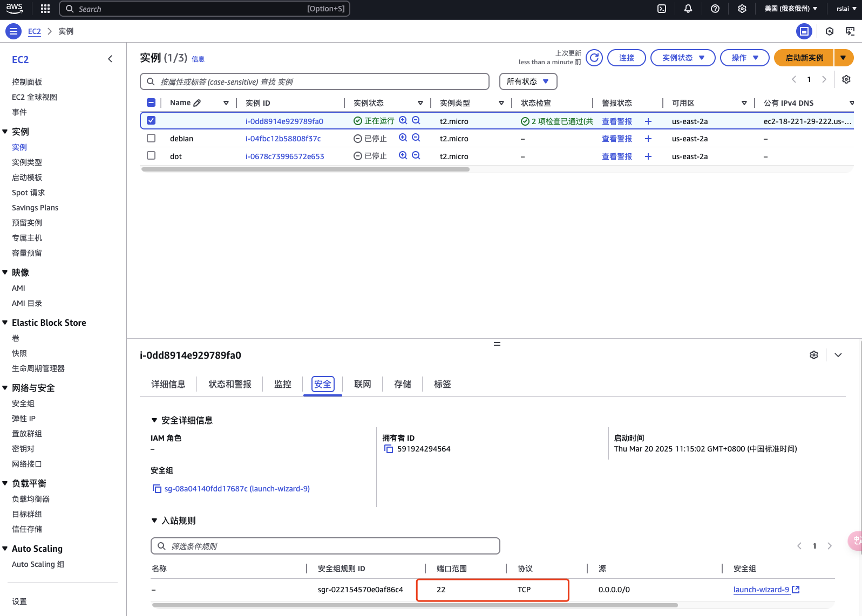Edit Name column pencil icon
This screenshot has width=862, height=616.
197,102
